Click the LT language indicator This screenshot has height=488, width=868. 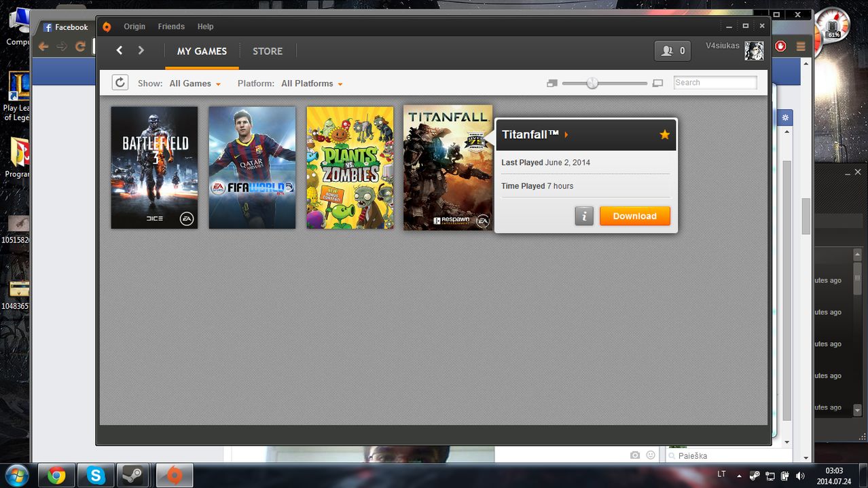click(721, 474)
